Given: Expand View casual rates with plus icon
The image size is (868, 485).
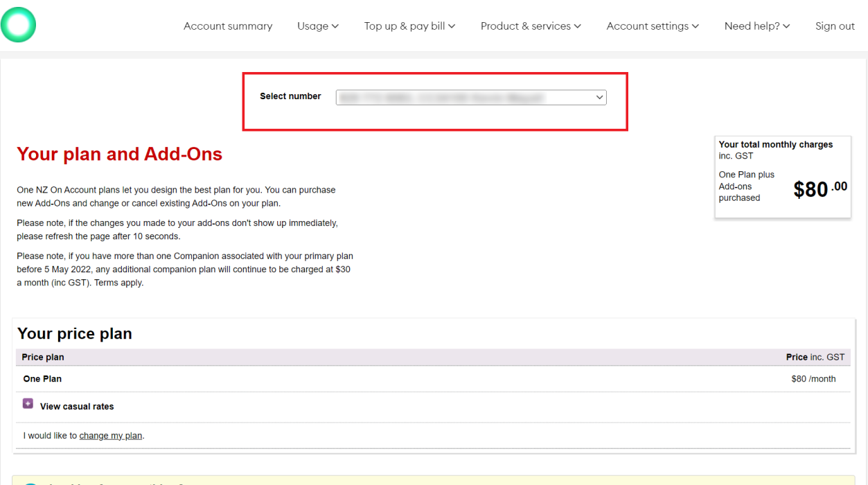Looking at the screenshot, I should [28, 403].
